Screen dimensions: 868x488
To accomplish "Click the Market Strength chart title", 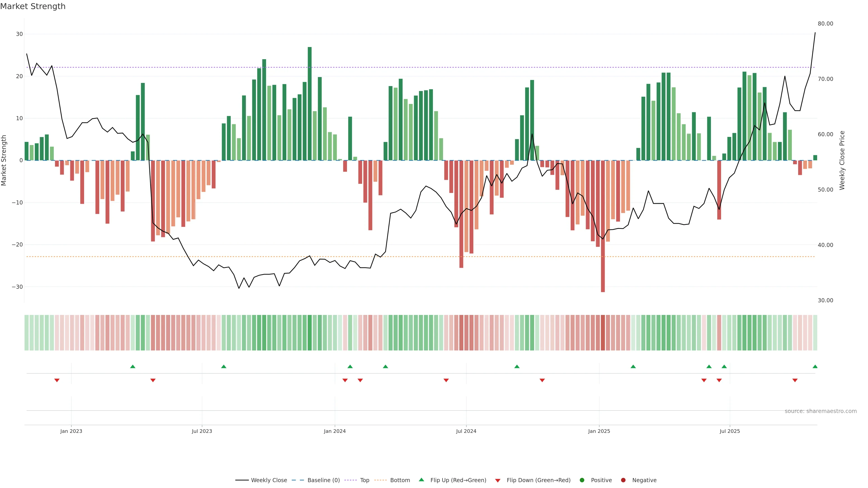I will click(x=33, y=6).
